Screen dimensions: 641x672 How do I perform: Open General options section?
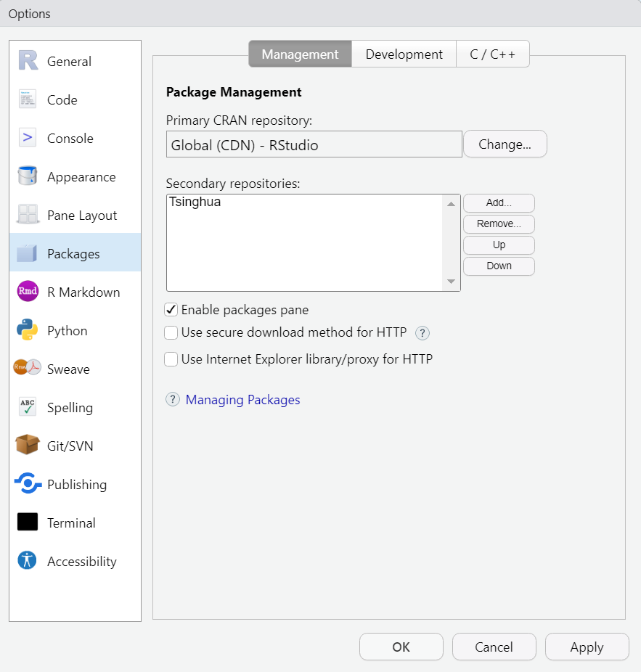point(75,61)
